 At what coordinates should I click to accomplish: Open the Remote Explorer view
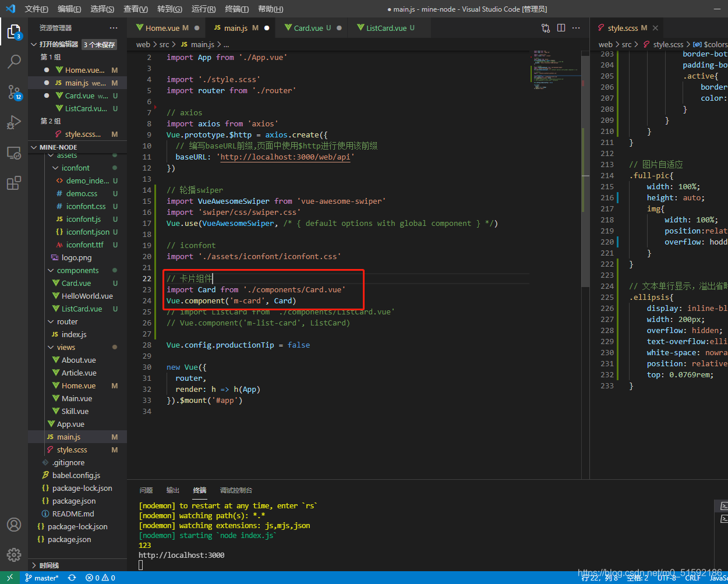(x=14, y=153)
